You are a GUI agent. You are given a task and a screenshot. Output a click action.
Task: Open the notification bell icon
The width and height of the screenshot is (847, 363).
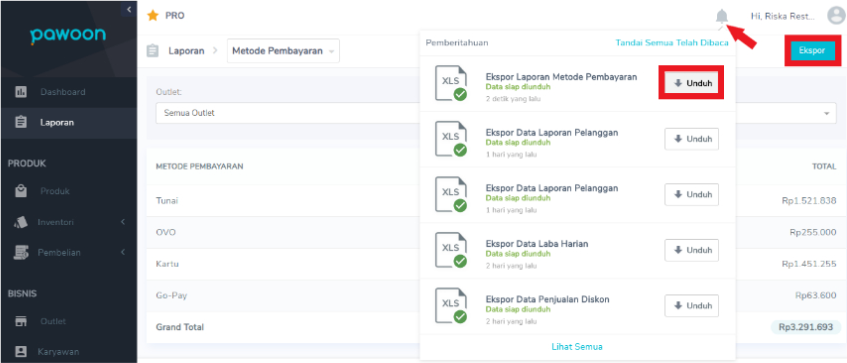coord(721,16)
